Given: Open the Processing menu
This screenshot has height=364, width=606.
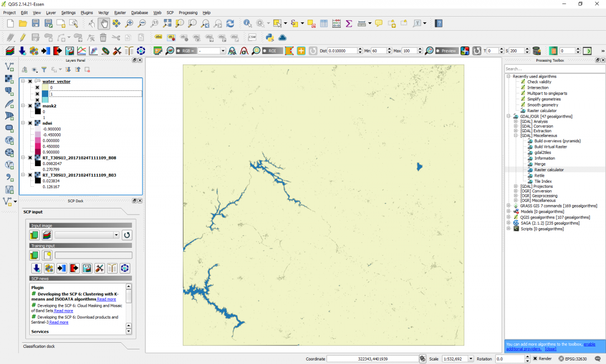Looking at the screenshot, I should [x=188, y=12].
